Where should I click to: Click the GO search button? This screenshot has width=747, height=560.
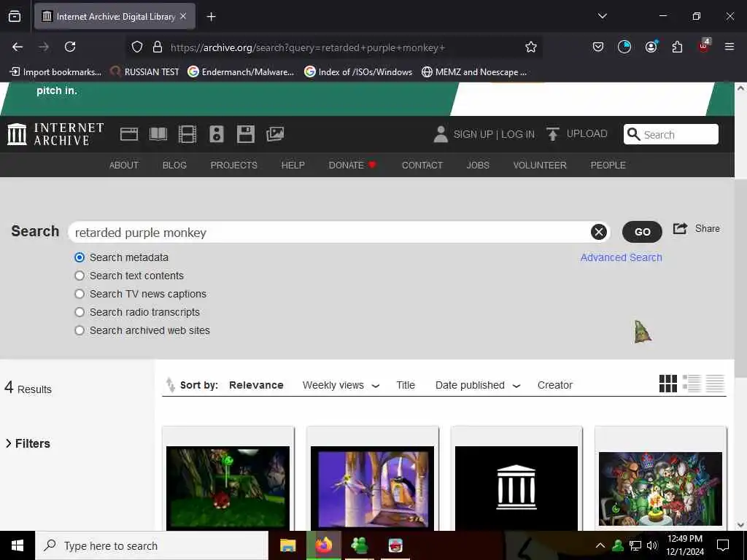click(642, 232)
